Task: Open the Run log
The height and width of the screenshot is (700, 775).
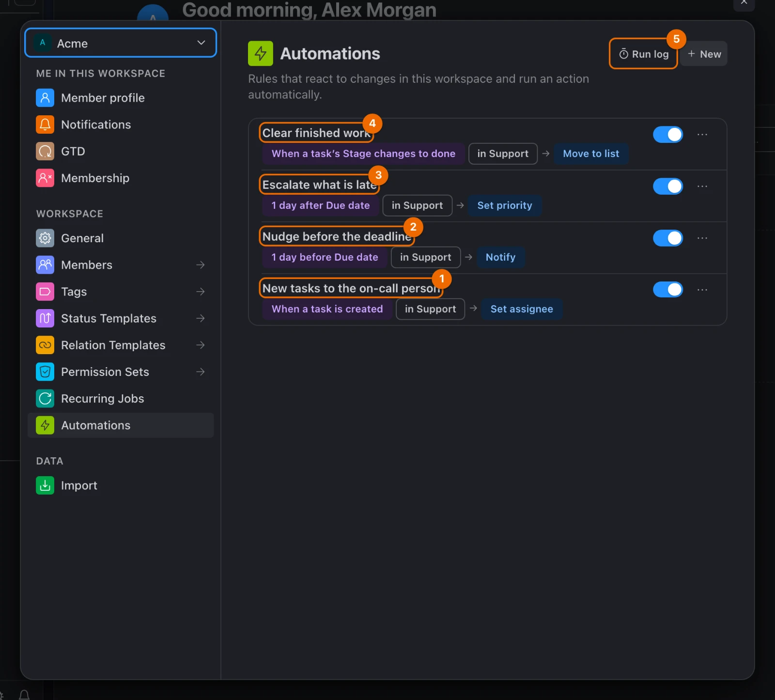Action: click(643, 54)
